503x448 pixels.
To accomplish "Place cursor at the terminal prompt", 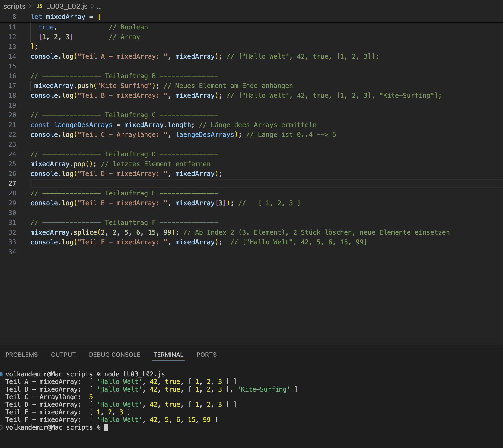I will [106, 427].
